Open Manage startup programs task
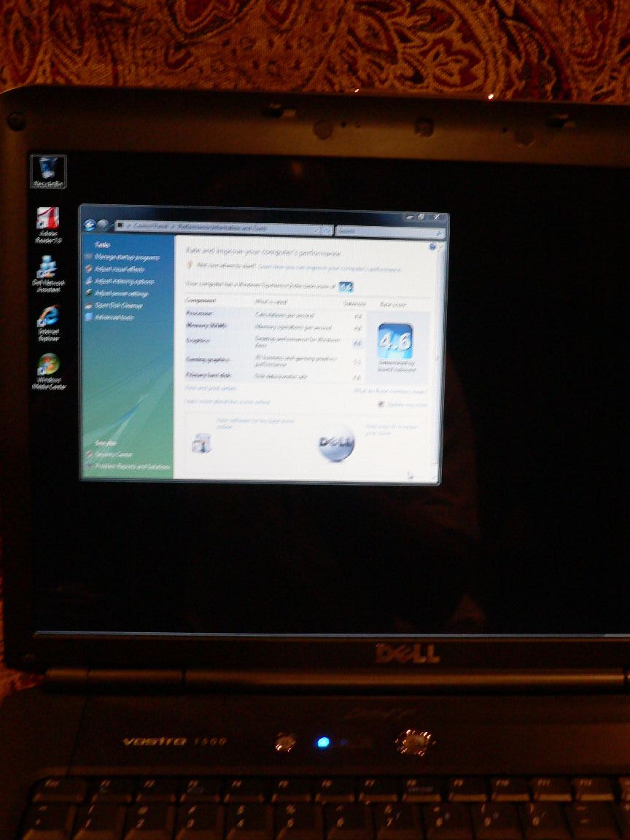 127,257
